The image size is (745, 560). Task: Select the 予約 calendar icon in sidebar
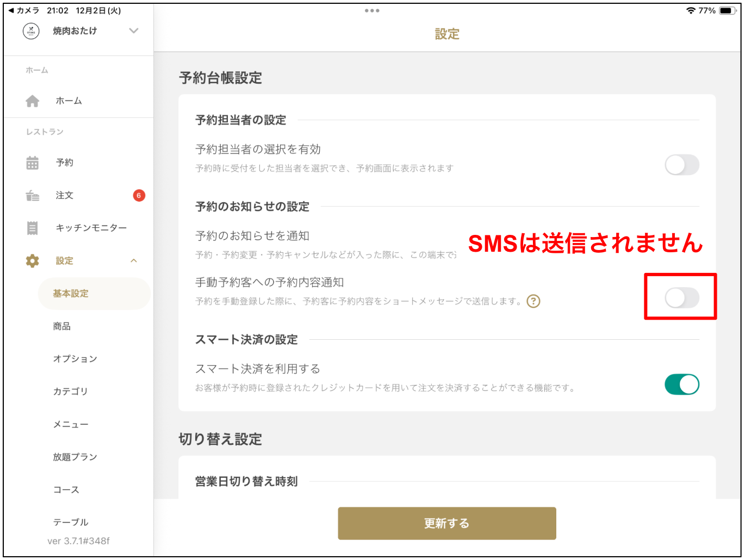pos(33,162)
